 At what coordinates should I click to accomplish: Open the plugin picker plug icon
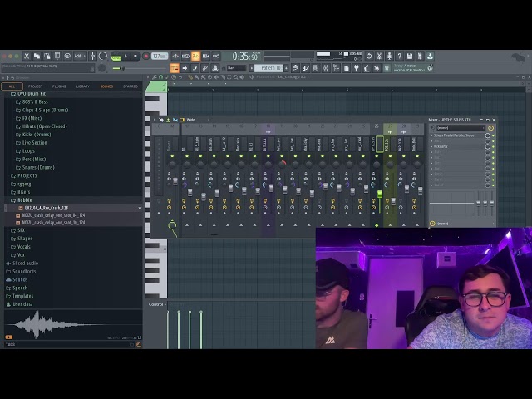coord(357,68)
